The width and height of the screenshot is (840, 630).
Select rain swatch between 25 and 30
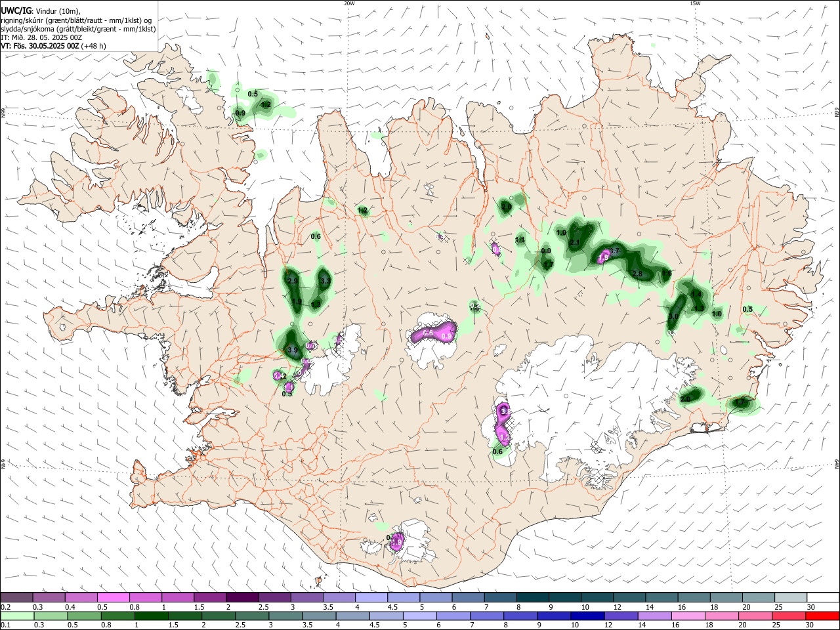click(x=789, y=616)
